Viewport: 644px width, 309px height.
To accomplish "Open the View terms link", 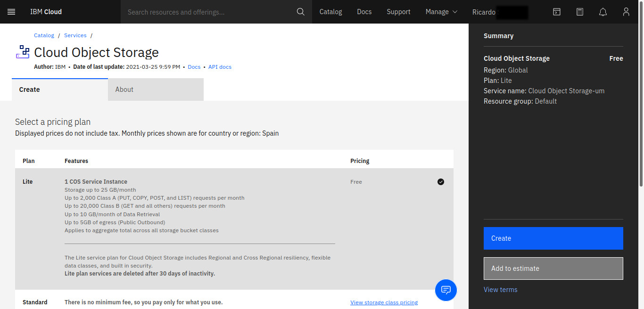I will [500, 290].
